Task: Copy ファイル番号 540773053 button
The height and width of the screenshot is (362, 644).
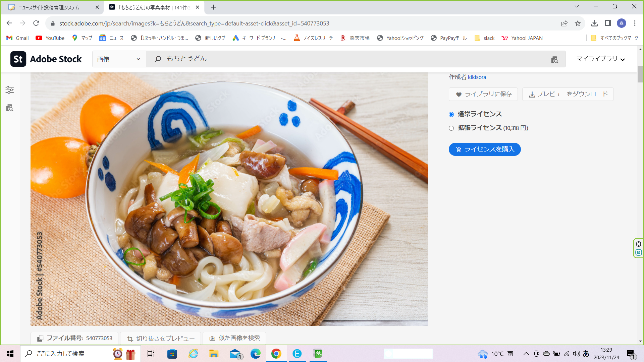Action: pyautogui.click(x=74, y=338)
